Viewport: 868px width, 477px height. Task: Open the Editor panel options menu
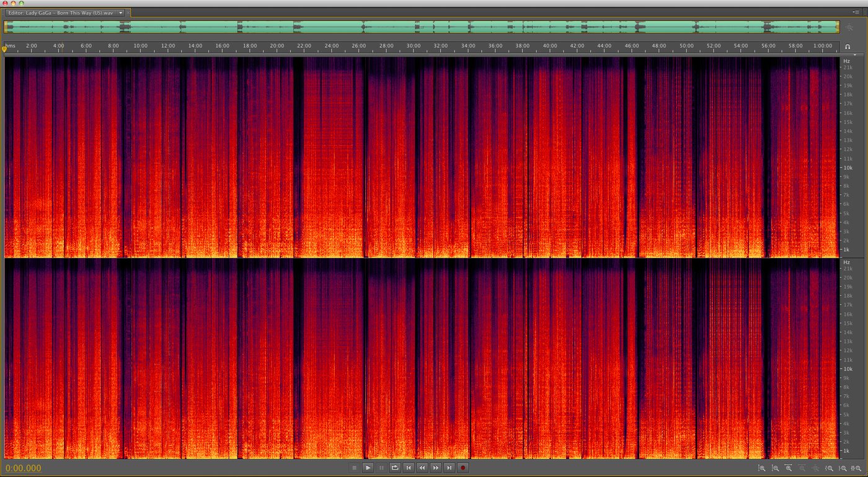857,12
